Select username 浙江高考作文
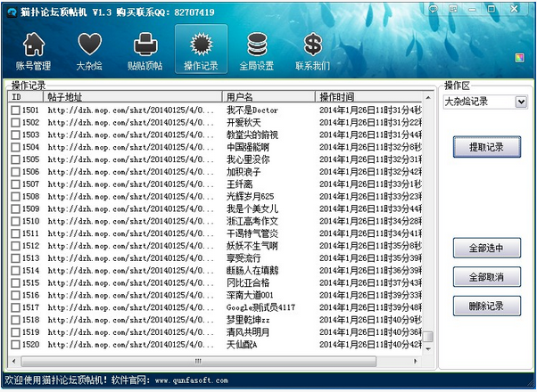This screenshot has height=392, width=537. 252,221
